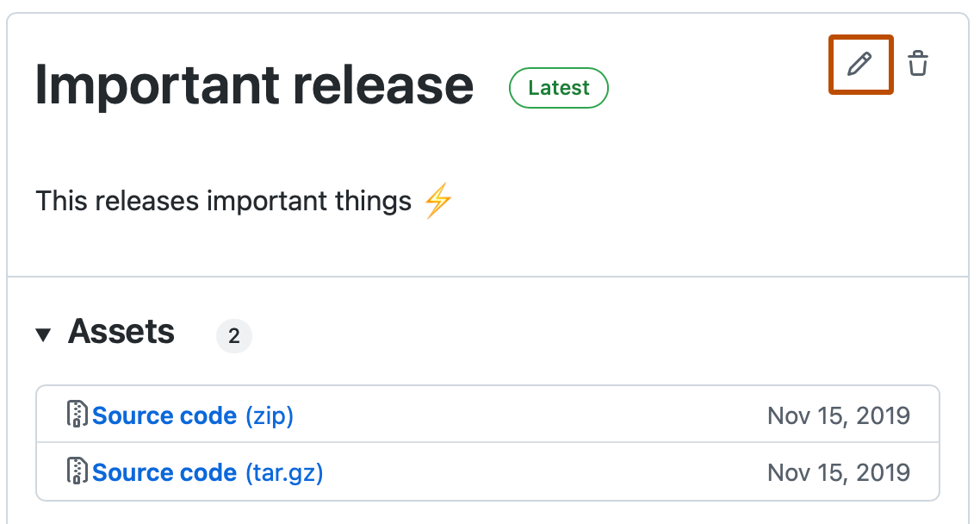Click the lightning bolt emoji
The image size is (980, 524).
click(x=437, y=199)
